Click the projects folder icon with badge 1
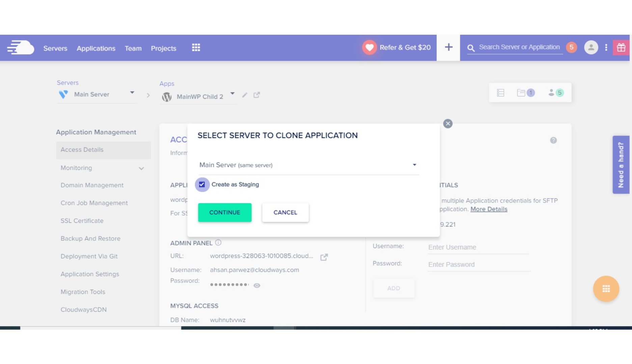Viewport: 632px width, 364px height. pos(525,93)
